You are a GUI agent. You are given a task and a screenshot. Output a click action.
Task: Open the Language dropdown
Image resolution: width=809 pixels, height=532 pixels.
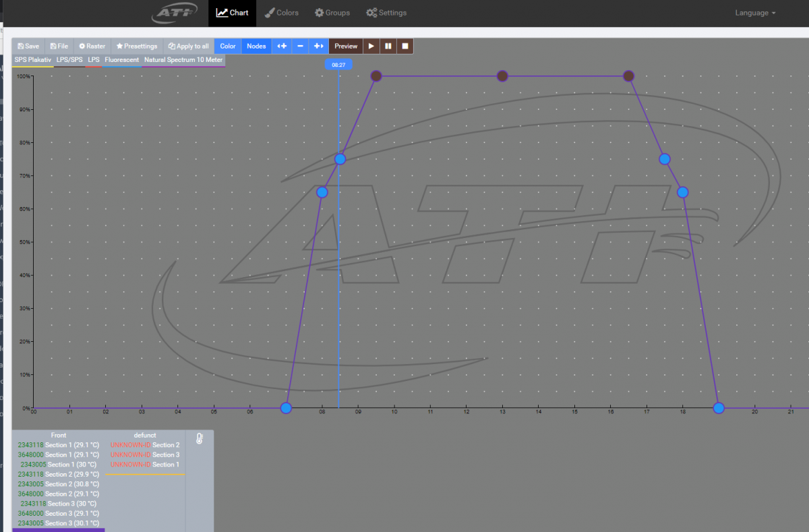click(x=755, y=13)
